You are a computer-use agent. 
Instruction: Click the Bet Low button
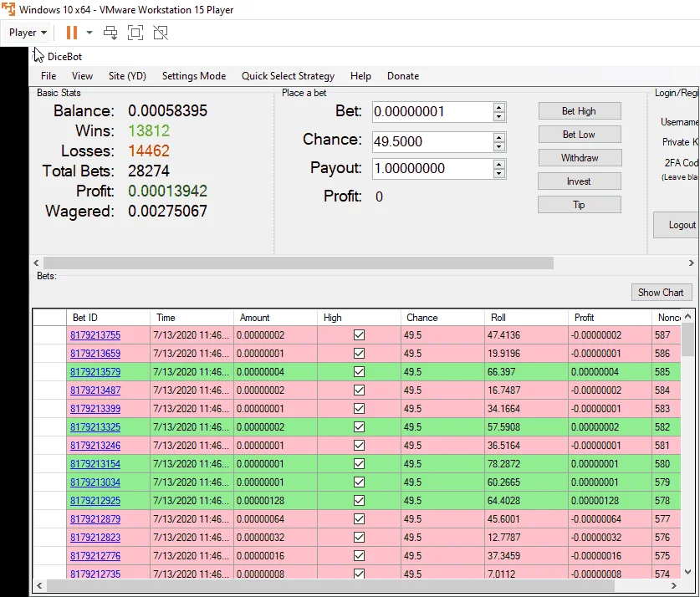coord(580,135)
